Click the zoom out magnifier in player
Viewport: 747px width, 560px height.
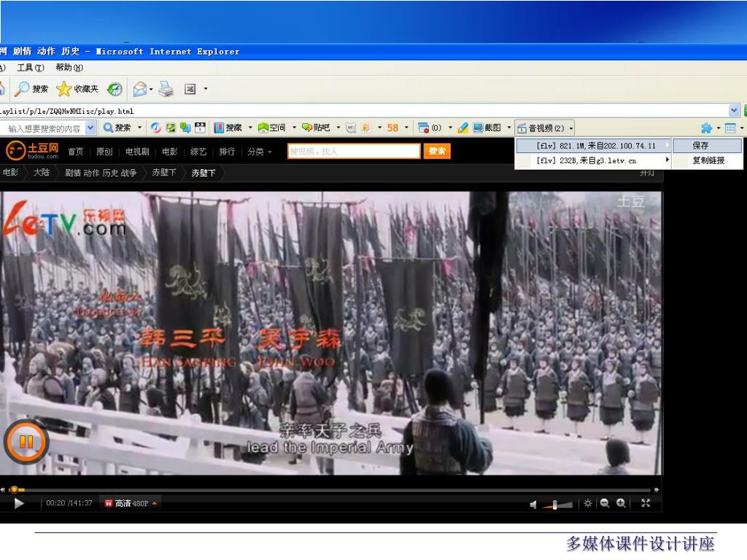point(605,503)
